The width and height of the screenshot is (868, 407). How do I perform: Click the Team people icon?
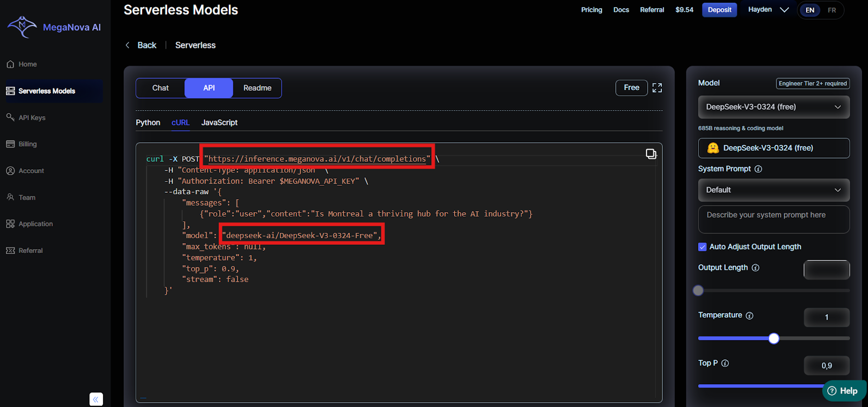coord(10,197)
